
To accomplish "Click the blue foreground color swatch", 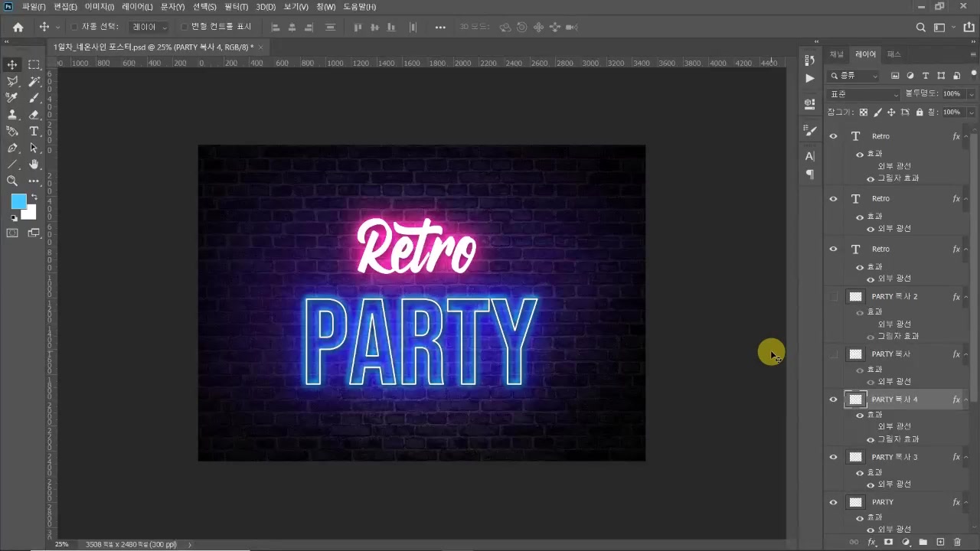I will [18, 201].
